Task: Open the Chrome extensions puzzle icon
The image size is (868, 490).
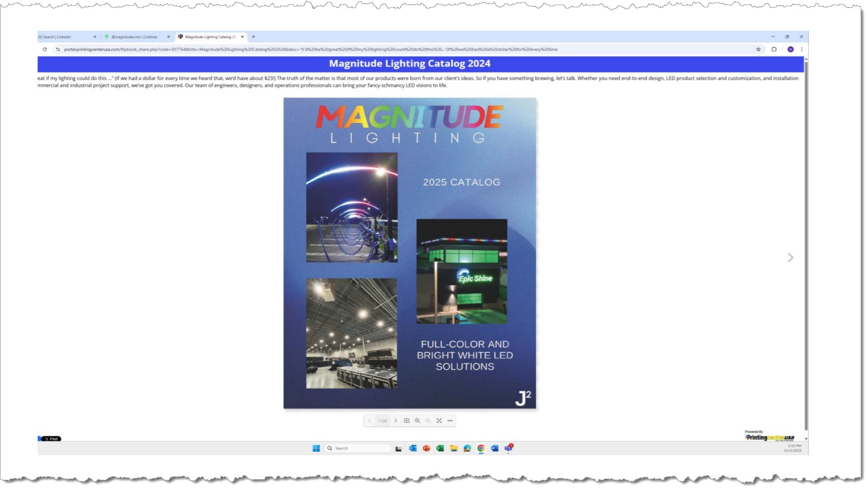Action: coord(774,50)
